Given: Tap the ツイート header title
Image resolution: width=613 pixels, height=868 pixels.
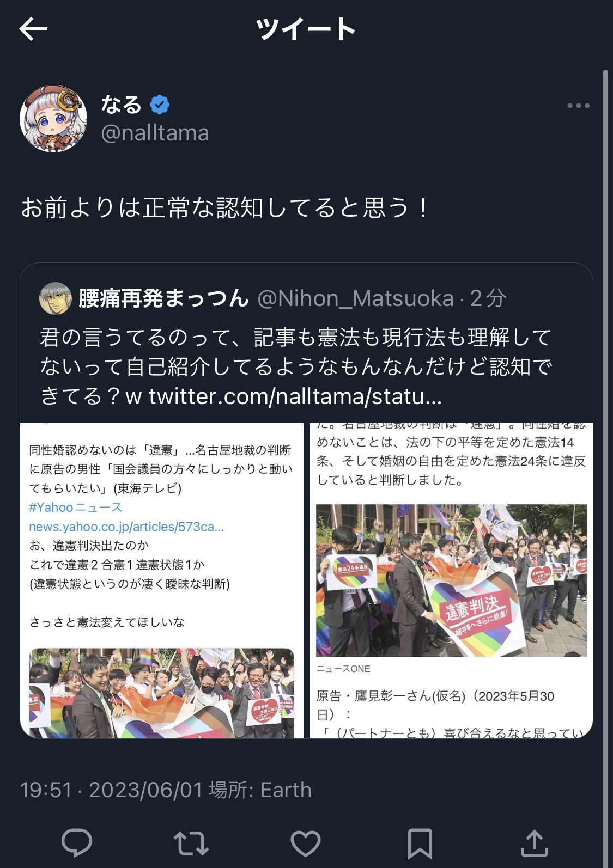Looking at the screenshot, I should pyautogui.click(x=306, y=29).
